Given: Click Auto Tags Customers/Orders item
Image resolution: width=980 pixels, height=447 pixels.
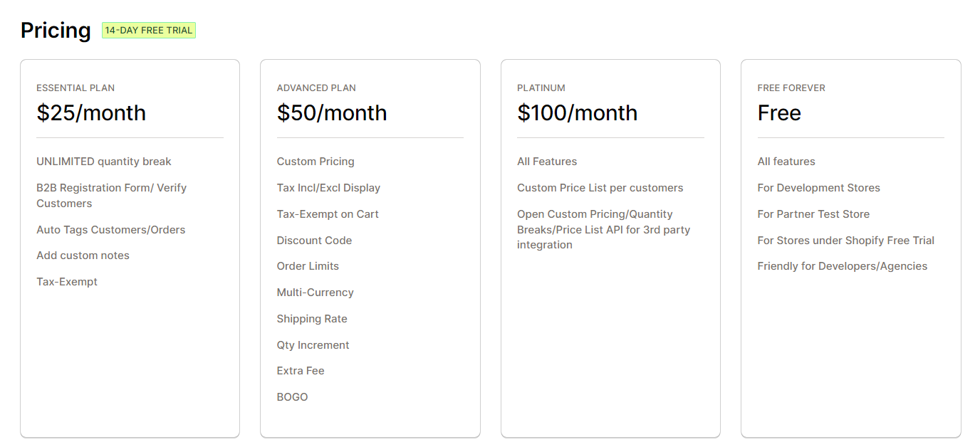Looking at the screenshot, I should tap(111, 230).
